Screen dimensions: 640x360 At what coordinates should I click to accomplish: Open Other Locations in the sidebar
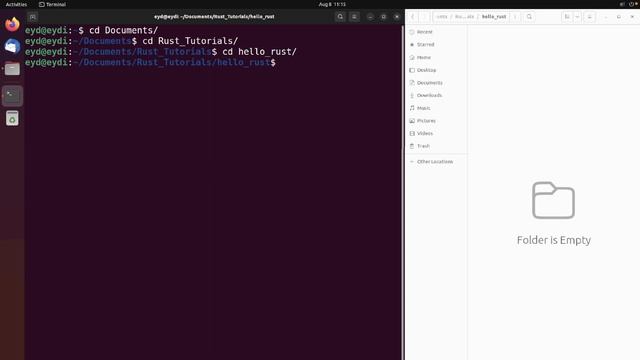436,162
